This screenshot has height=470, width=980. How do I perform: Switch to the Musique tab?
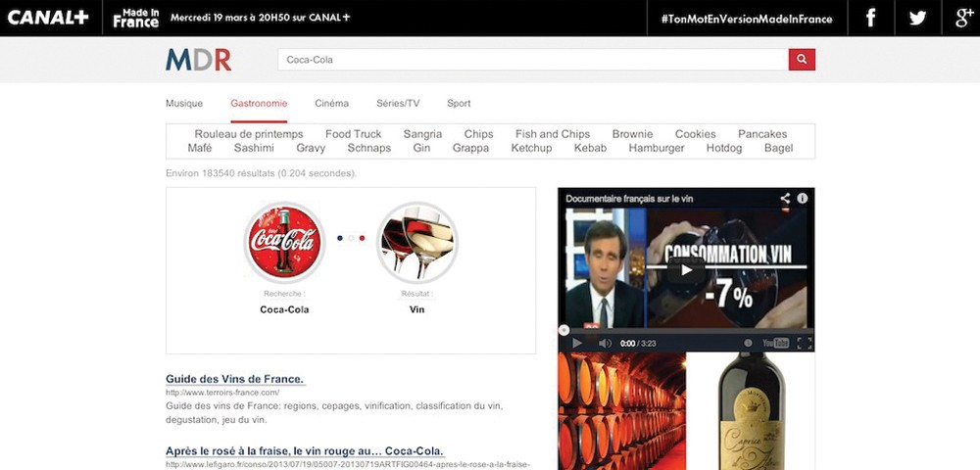(184, 104)
